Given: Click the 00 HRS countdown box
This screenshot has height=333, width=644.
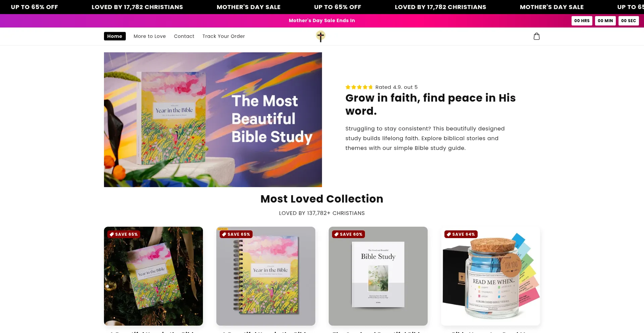Looking at the screenshot, I should click(582, 21).
